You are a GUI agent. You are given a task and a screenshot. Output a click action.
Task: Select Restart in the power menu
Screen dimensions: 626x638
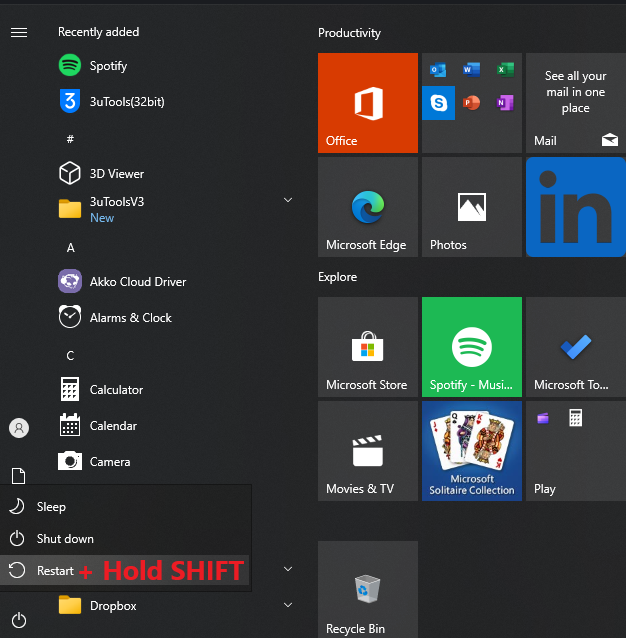point(55,571)
